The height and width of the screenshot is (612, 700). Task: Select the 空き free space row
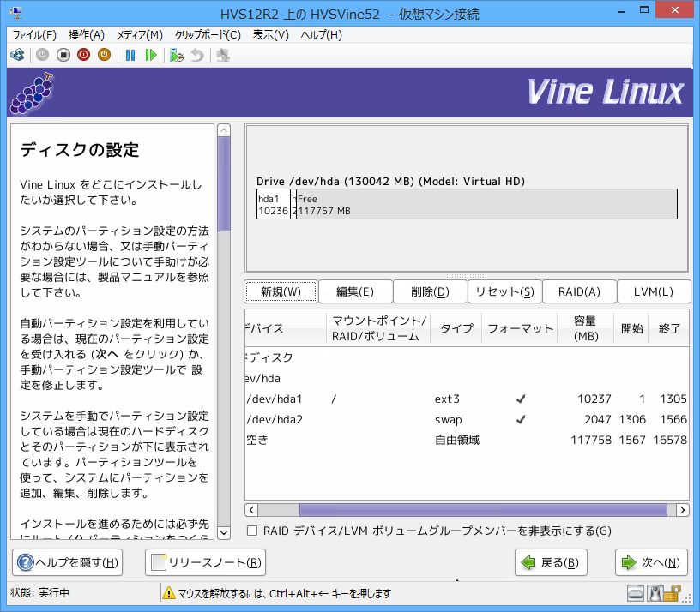click(467, 440)
